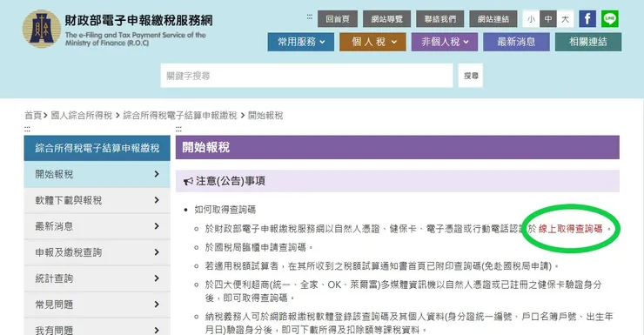Click chevron arrow on 軟體下載與報稅 row
The width and height of the screenshot is (644, 335).
[x=157, y=200]
